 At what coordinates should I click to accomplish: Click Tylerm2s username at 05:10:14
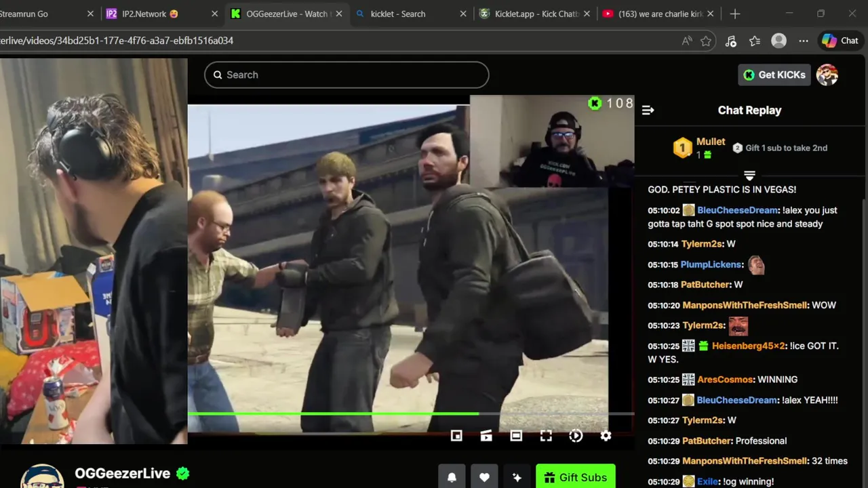703,244
